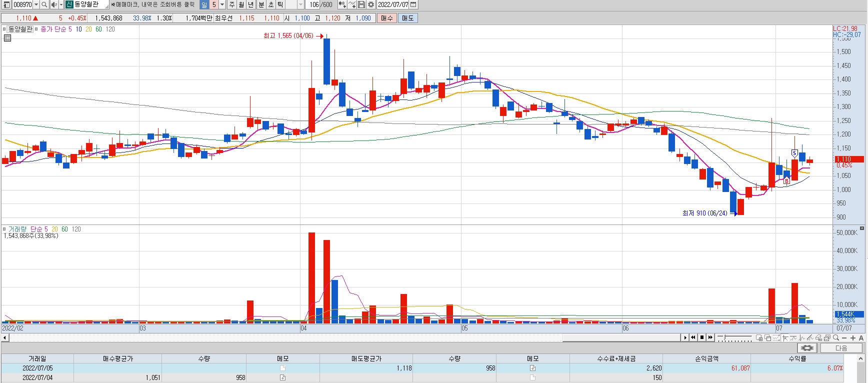Click the scrollbar left arrow under chart
Viewport: 868px width, 383px height.
(4, 338)
